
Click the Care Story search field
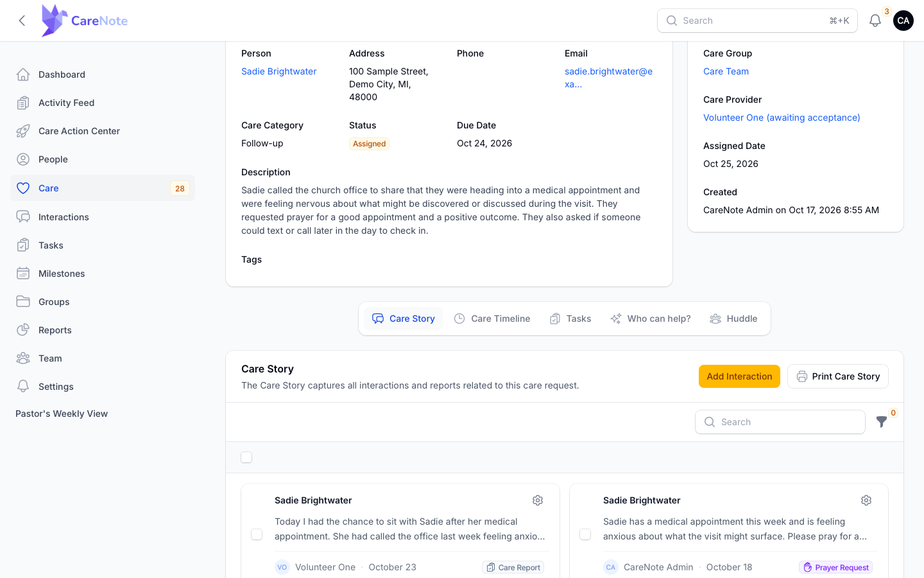click(x=780, y=422)
